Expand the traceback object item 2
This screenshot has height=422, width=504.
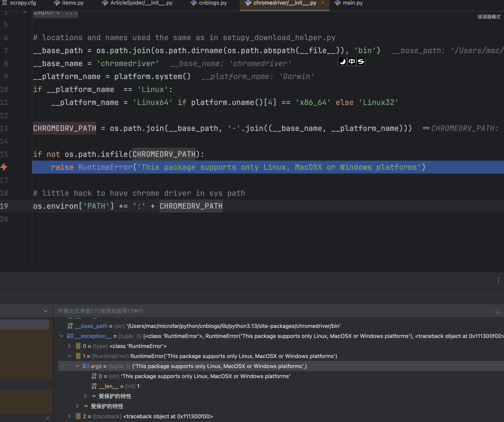tap(69, 416)
